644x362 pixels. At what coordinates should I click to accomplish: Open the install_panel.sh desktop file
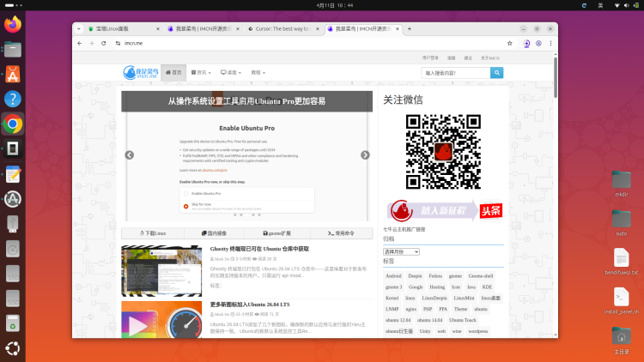(x=622, y=301)
